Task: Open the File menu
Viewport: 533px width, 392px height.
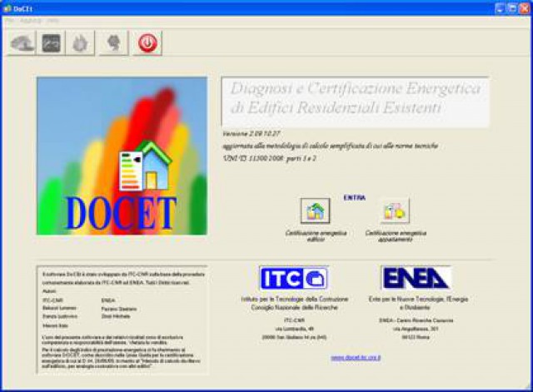Action: 9,21
